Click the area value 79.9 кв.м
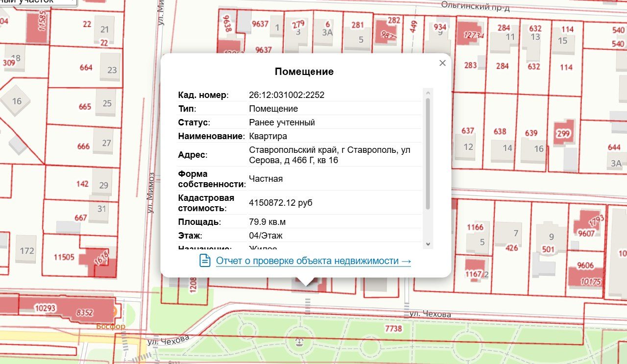Viewport: 627px width, 364px height. click(x=267, y=222)
